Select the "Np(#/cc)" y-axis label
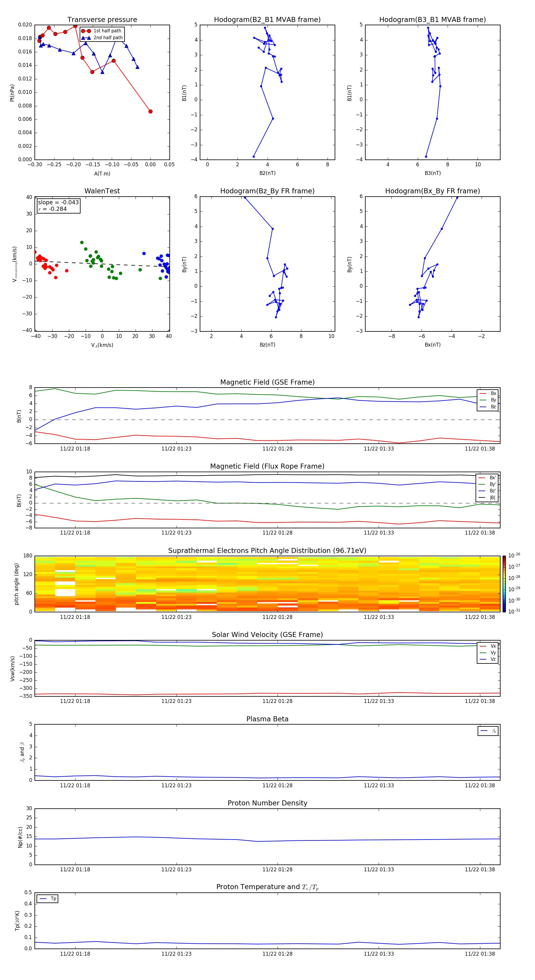 click(x=20, y=837)
